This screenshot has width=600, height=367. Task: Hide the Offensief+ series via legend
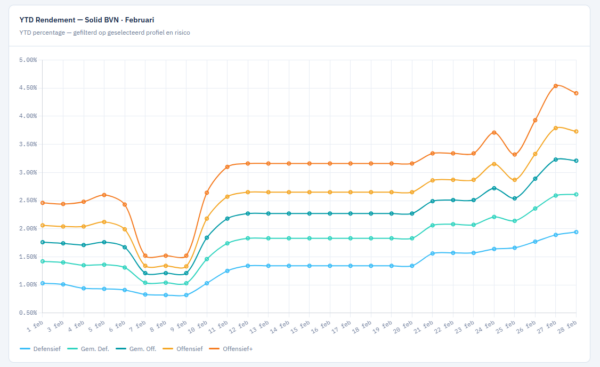231,349
